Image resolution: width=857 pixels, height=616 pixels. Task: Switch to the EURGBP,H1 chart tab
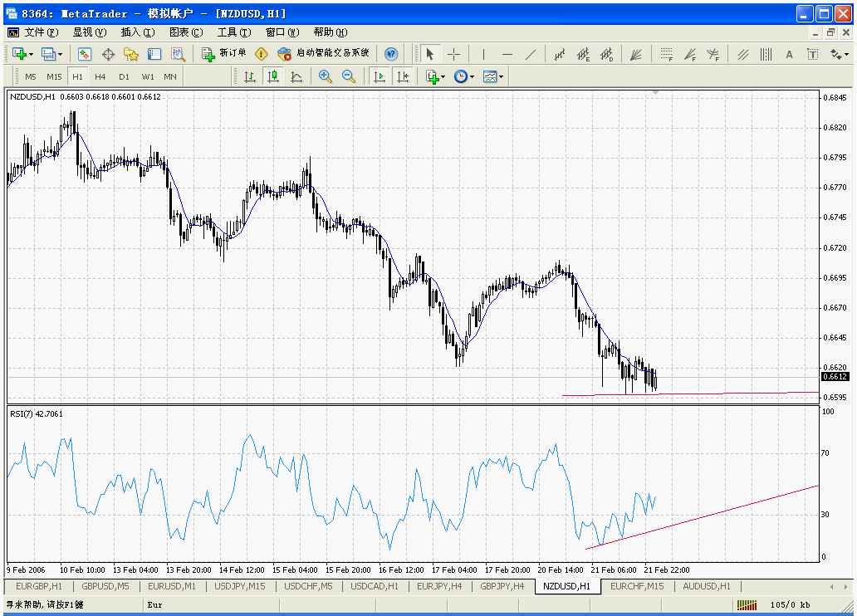click(39, 586)
